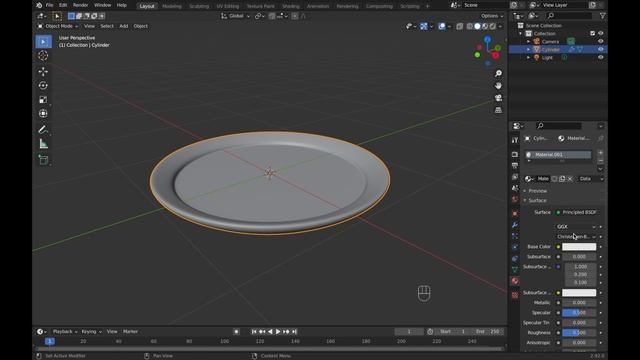The image size is (640, 360).
Task: Activate the Transform tool
Action: click(x=43, y=113)
